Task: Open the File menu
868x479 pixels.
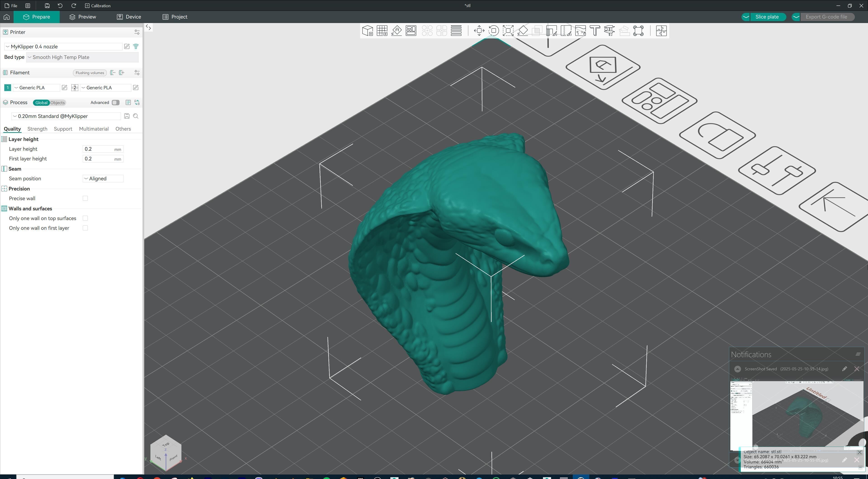Action: coord(11,6)
